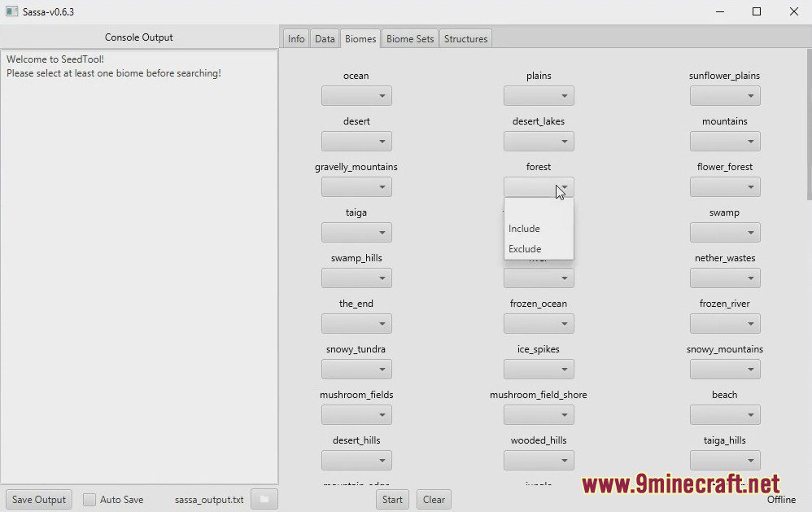Click the Clear button
812x512 pixels.
[434, 500]
